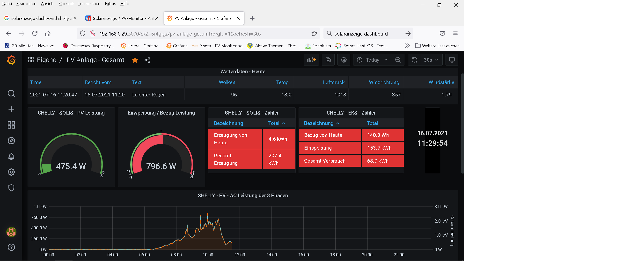Viewport: 644px width, 261px height.
Task: Toggle bookmark star in the address bar
Action: point(314,34)
